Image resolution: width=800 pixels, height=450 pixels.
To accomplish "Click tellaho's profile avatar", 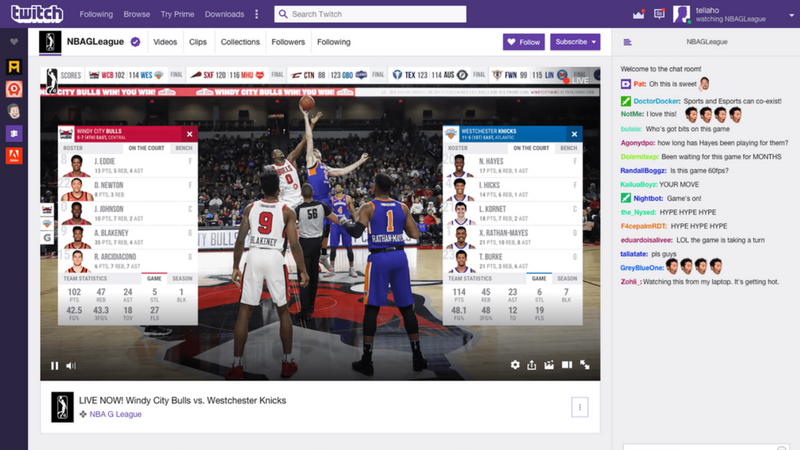I will (681, 14).
